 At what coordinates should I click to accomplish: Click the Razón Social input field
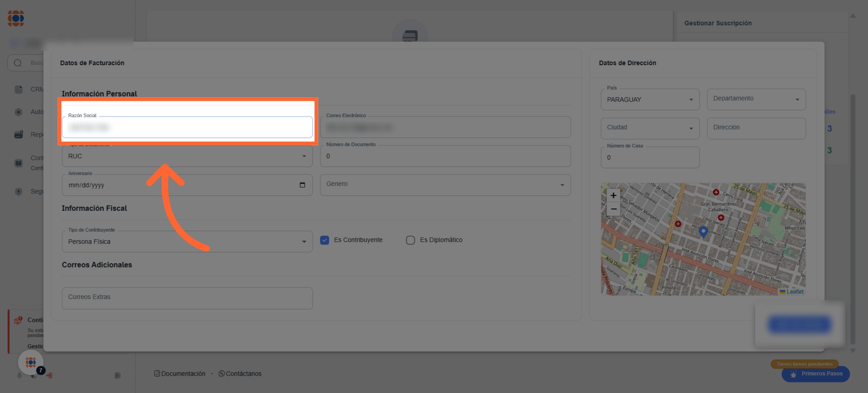point(187,127)
